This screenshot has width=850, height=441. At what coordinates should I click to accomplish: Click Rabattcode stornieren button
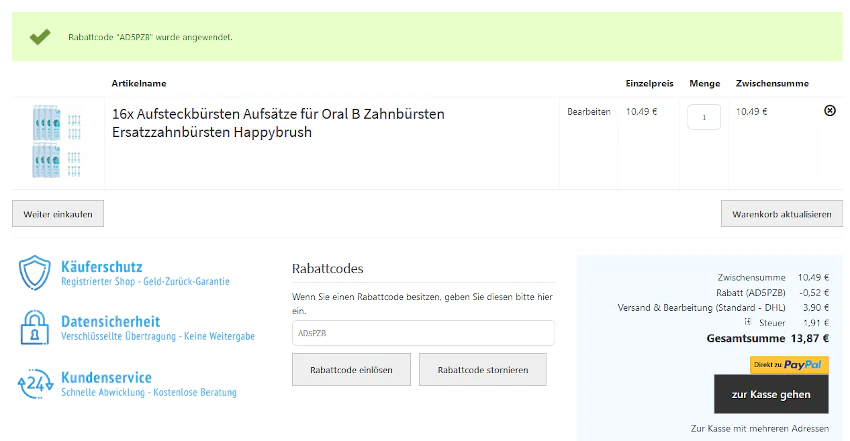[x=482, y=369]
